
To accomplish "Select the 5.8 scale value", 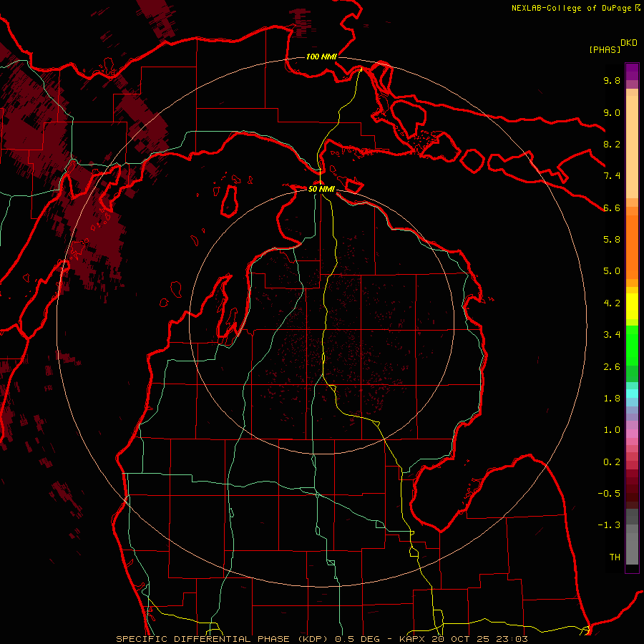I will (612, 240).
